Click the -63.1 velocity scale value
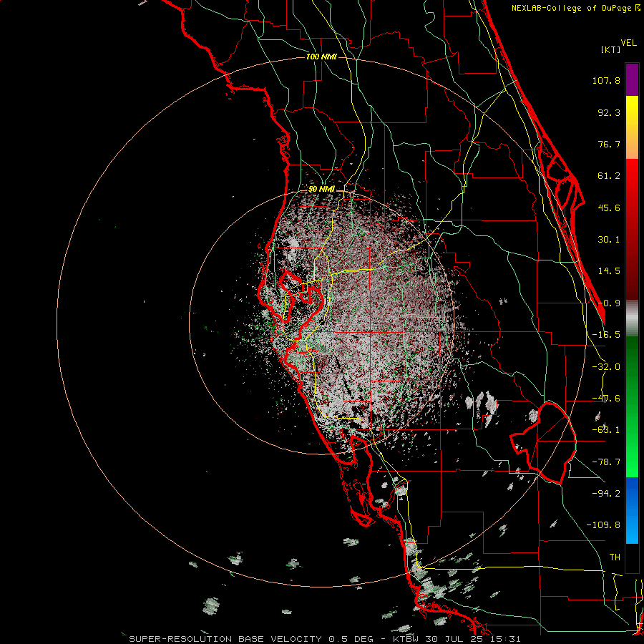 606,429
